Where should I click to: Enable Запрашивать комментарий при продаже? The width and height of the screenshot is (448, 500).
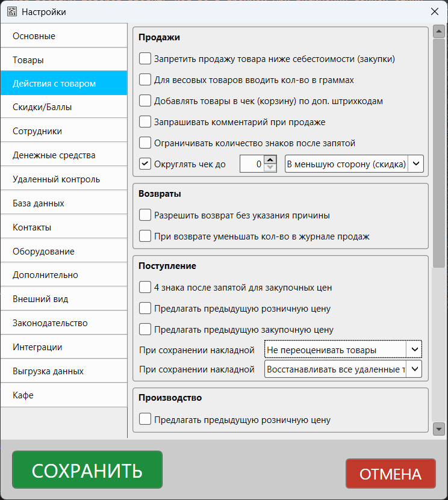145,122
